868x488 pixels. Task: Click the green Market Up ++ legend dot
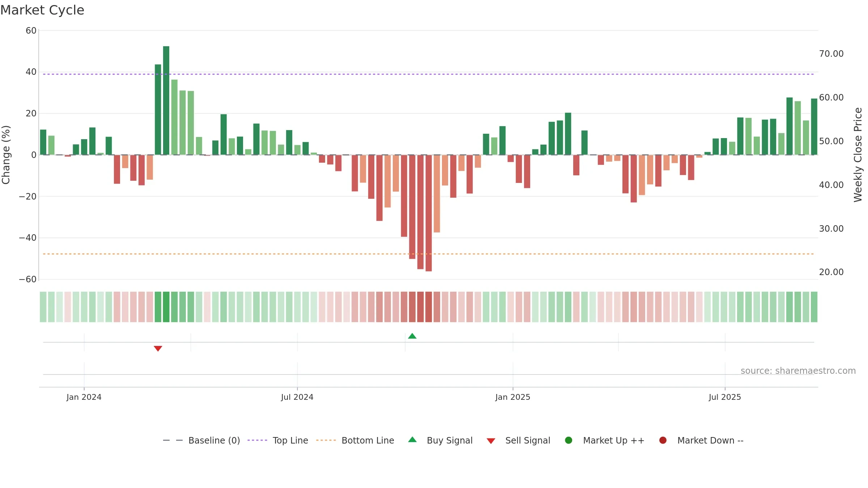click(x=569, y=440)
